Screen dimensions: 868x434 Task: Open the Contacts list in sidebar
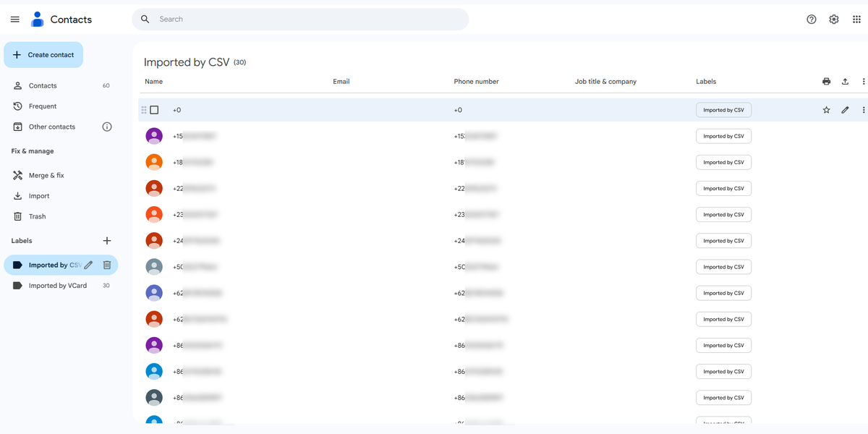(x=61, y=85)
